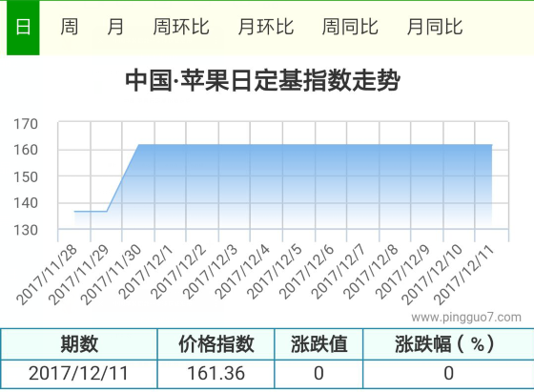534x392 pixels.
Task: Switch to the 周 weekly tab
Action: 70,27
